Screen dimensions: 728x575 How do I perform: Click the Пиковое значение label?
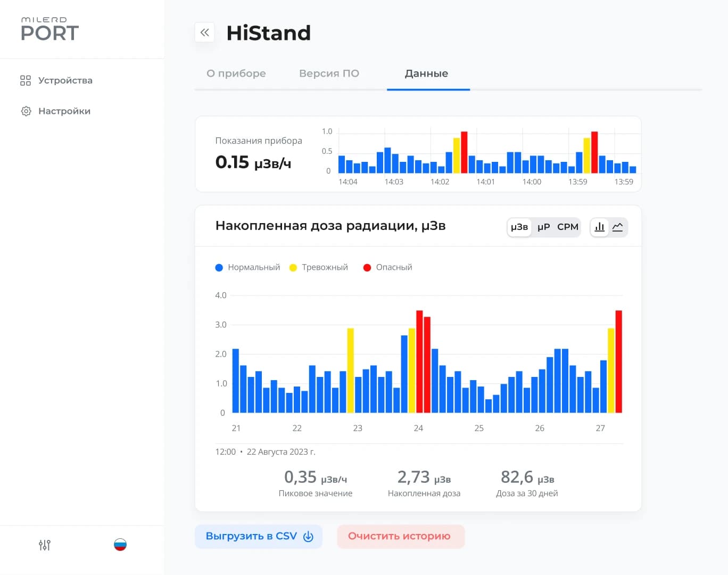click(x=316, y=494)
